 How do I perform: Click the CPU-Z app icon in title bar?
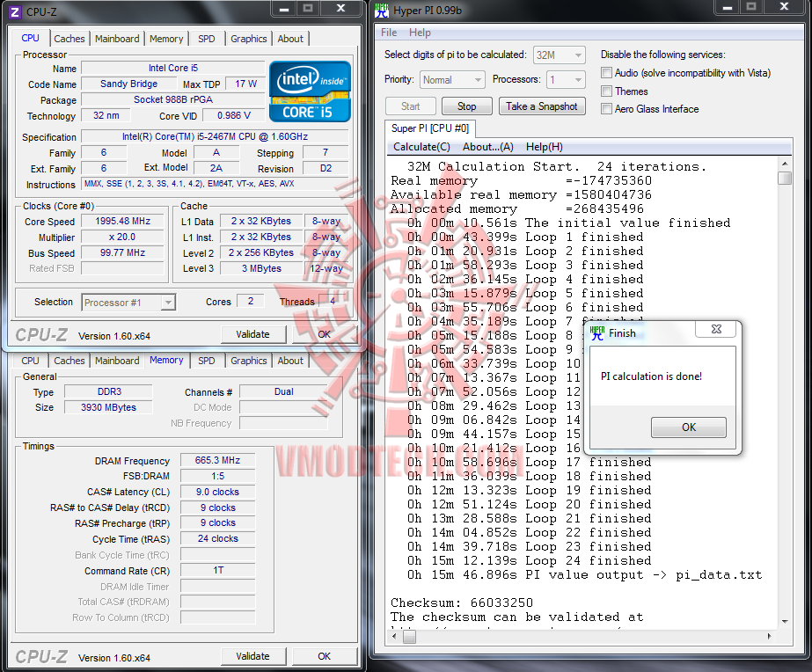tap(15, 11)
